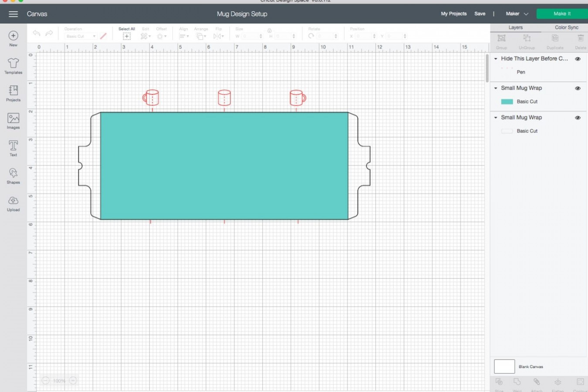This screenshot has height=392, width=588.
Task: Open the Projects sidebar icon
Action: pyautogui.click(x=13, y=91)
